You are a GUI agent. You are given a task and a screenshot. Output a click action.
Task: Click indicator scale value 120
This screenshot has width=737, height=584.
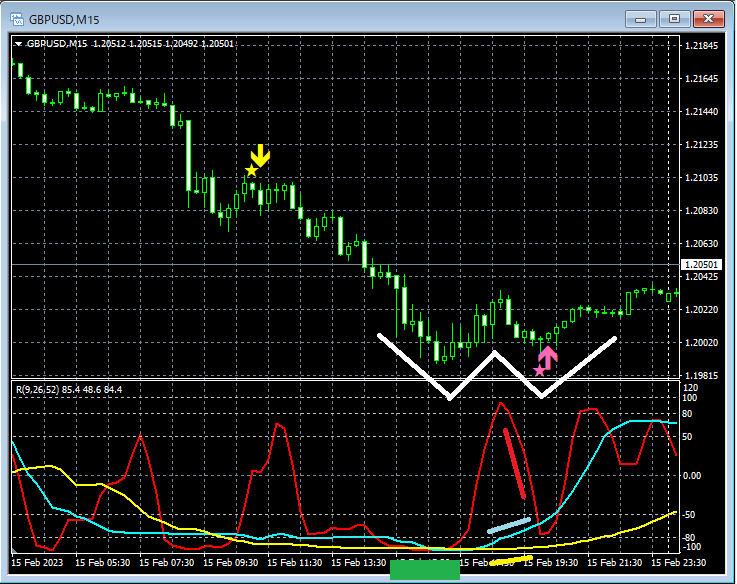pyautogui.click(x=692, y=387)
